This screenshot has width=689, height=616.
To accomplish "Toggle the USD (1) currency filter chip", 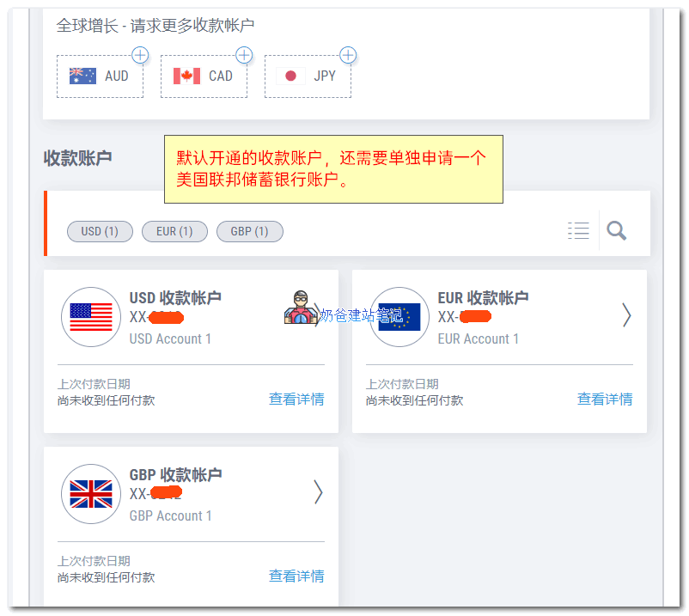I will pyautogui.click(x=100, y=231).
